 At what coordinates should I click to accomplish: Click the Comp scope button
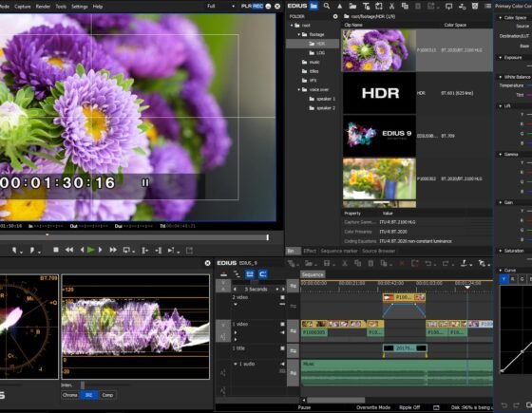[x=107, y=395]
